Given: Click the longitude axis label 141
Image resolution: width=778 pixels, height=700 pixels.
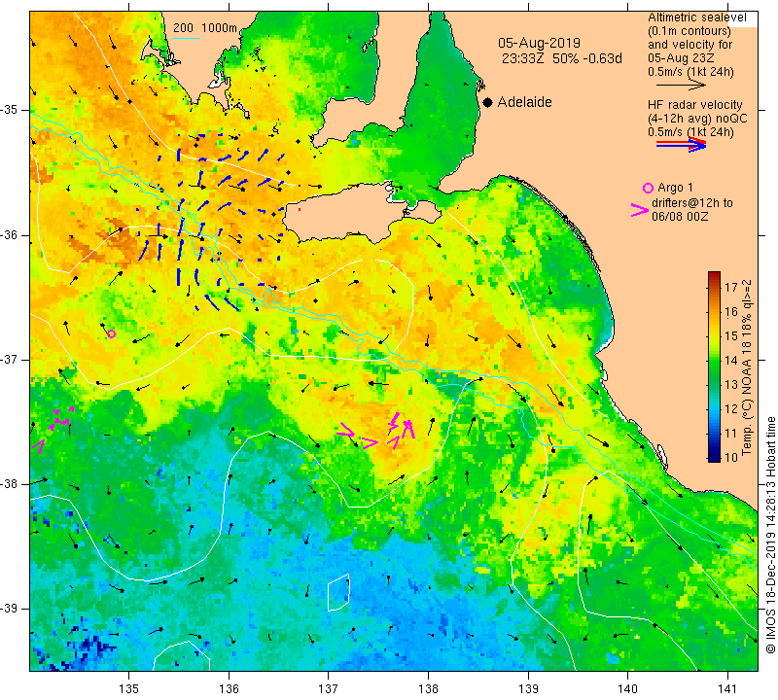Looking at the screenshot, I should pos(727,688).
